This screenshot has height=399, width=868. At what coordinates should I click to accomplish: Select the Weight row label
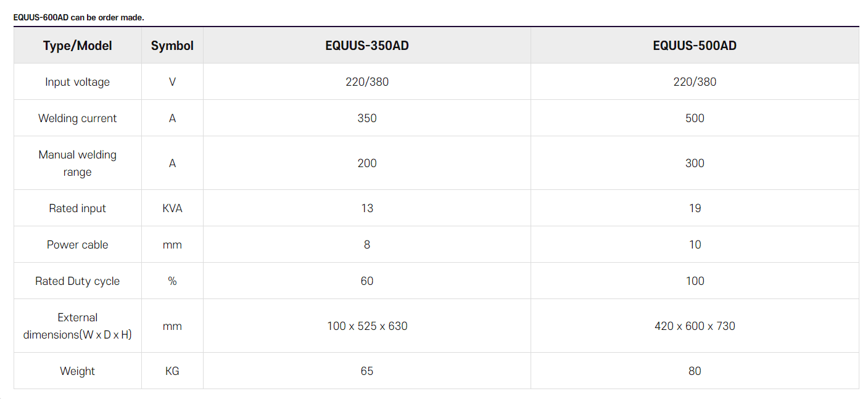(78, 371)
